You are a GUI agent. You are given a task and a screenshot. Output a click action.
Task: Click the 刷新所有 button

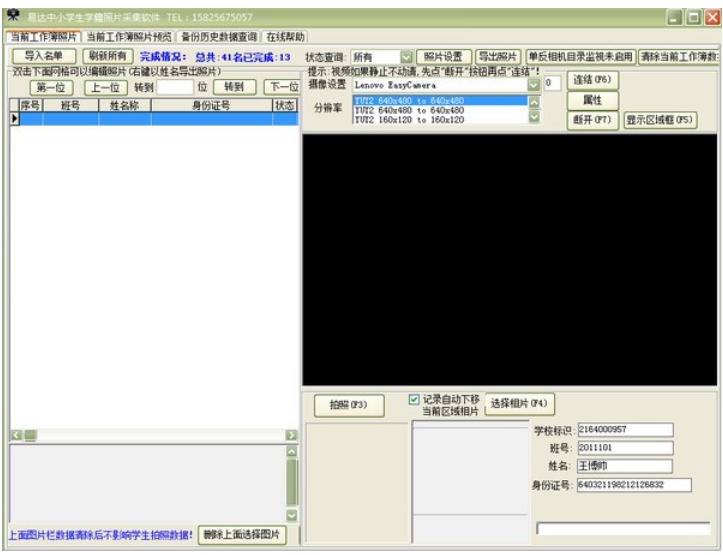click(x=108, y=56)
